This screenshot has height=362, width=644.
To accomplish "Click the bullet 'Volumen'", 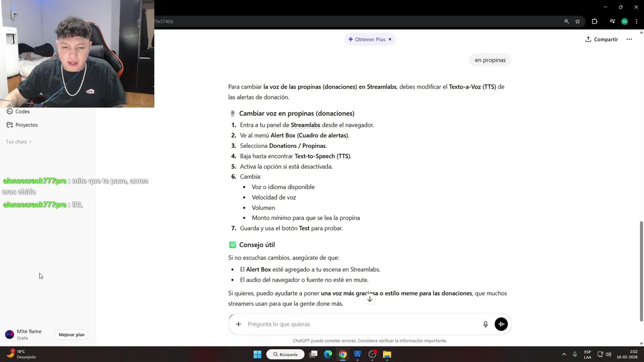I will click(x=263, y=208).
